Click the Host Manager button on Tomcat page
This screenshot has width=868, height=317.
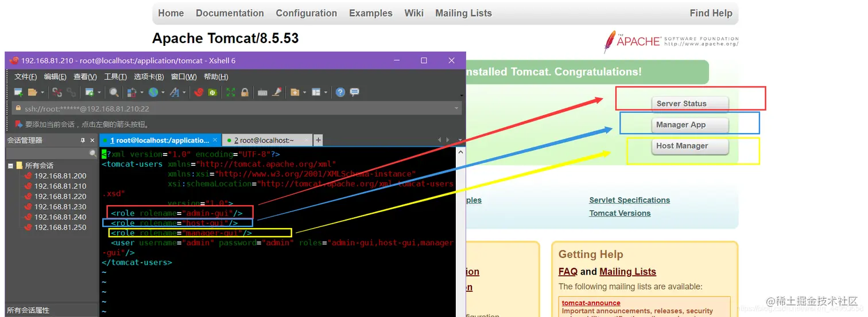tap(690, 146)
